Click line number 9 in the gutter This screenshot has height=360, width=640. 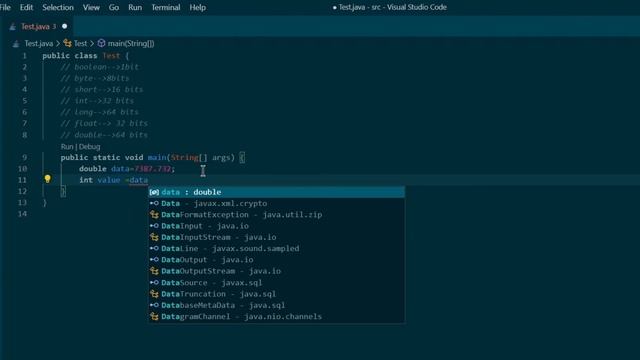(24, 158)
